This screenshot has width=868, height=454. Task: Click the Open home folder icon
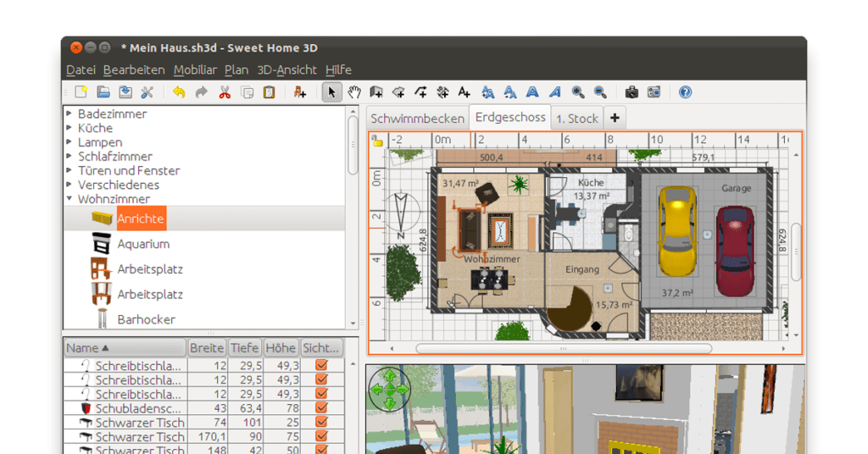103,91
